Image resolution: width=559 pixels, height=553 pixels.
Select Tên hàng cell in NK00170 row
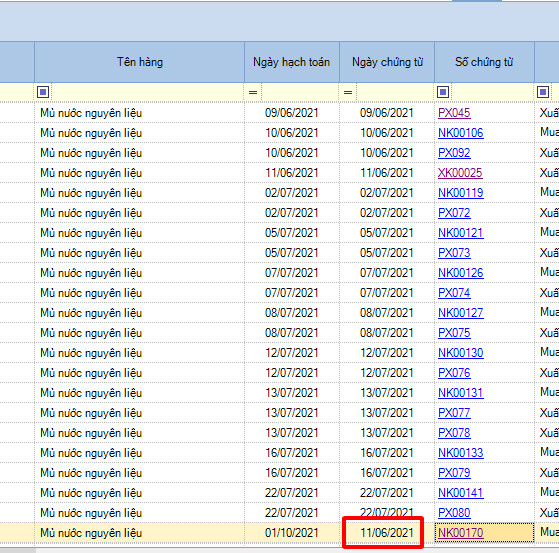139,533
